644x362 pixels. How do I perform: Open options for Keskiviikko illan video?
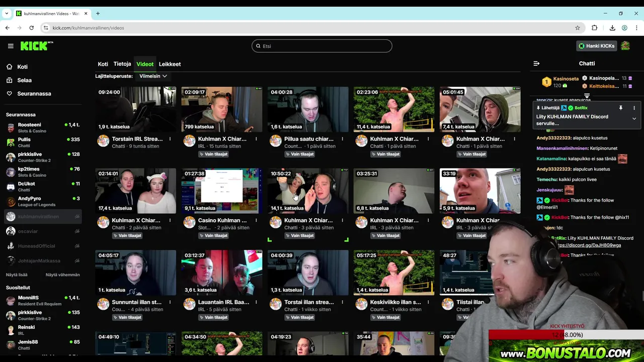[428, 302]
